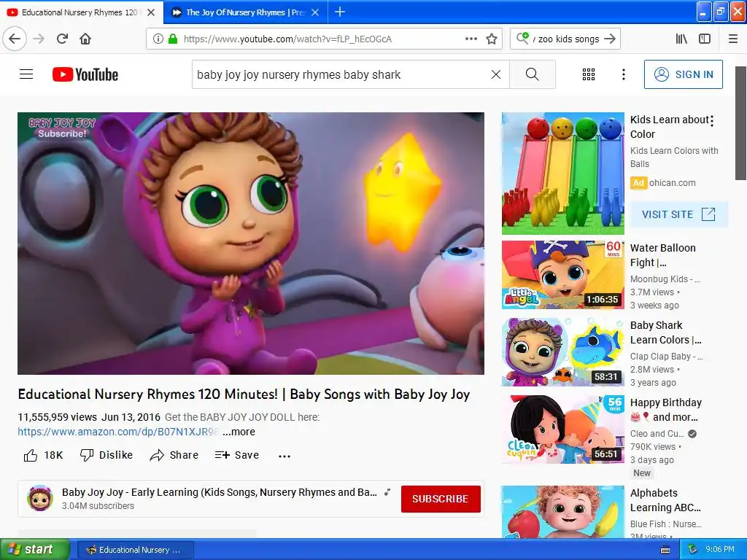Toggle the browser sidebar view icon
Image resolution: width=747 pixels, height=560 pixels.
pyautogui.click(x=705, y=39)
